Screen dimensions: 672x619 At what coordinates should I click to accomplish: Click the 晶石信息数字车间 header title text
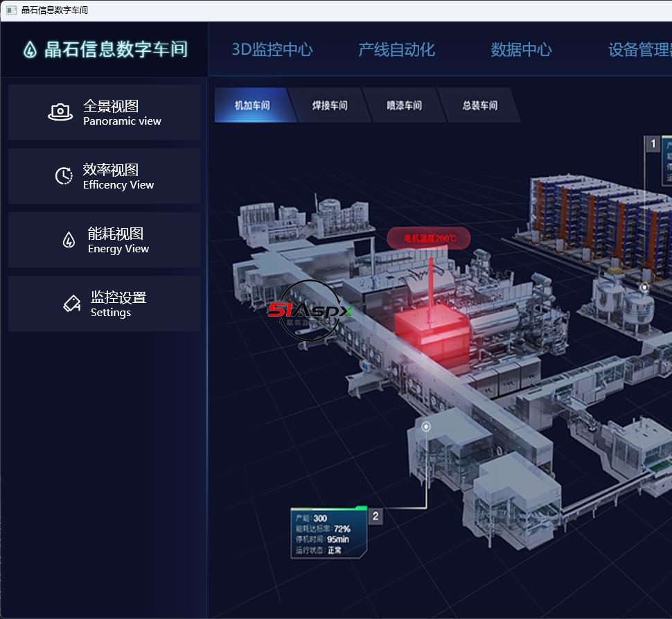tap(116, 49)
